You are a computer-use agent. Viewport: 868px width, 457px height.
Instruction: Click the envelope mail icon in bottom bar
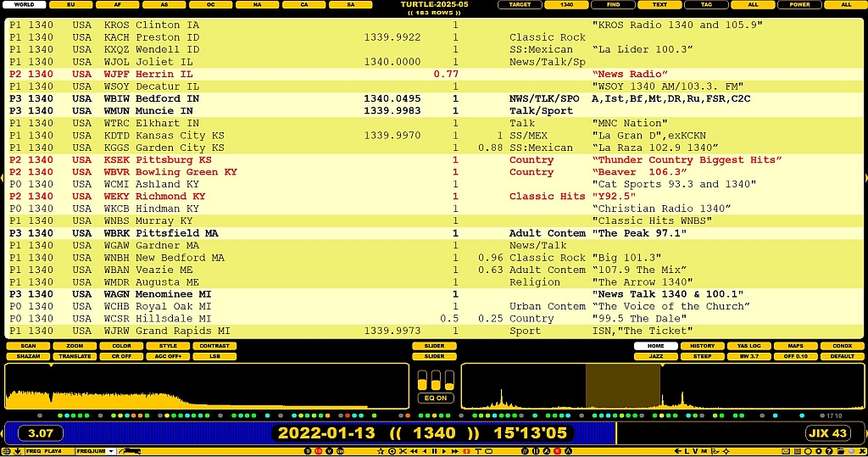(x=785, y=451)
